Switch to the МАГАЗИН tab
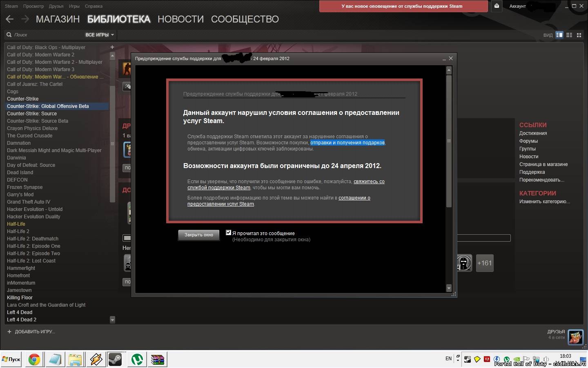This screenshot has height=368, width=588. point(58,19)
